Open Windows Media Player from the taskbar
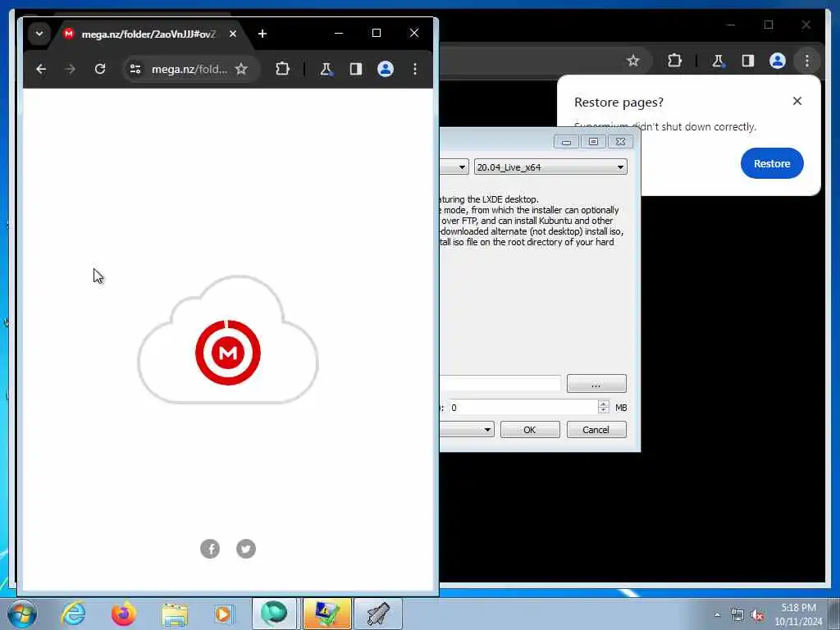This screenshot has height=630, width=840. coord(223,614)
